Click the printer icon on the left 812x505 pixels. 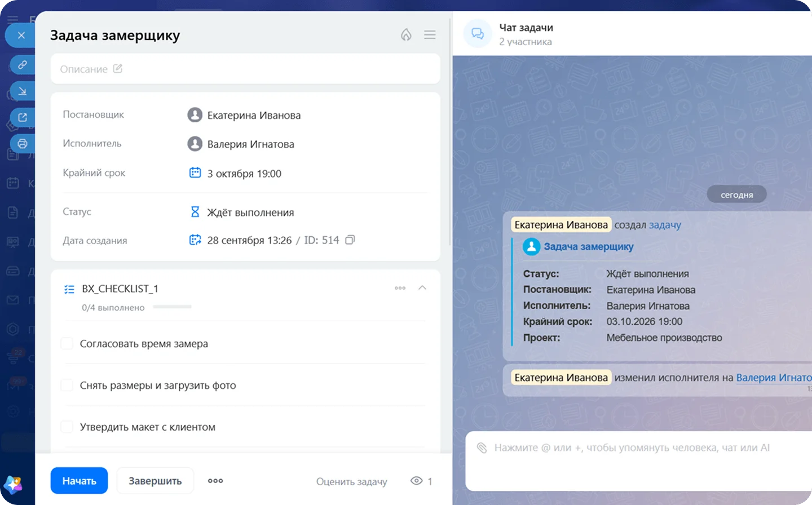point(23,144)
